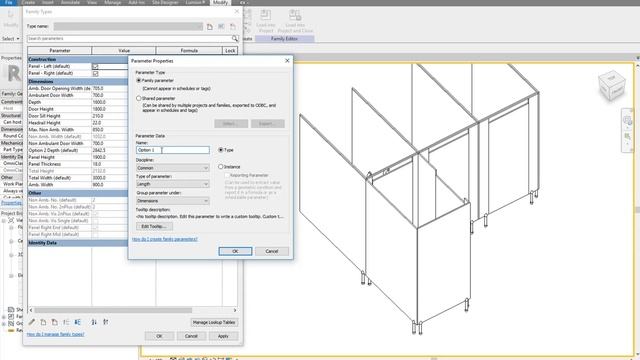Click OK in Family Types dialog
Screen dimensions: 640x360
point(159,336)
